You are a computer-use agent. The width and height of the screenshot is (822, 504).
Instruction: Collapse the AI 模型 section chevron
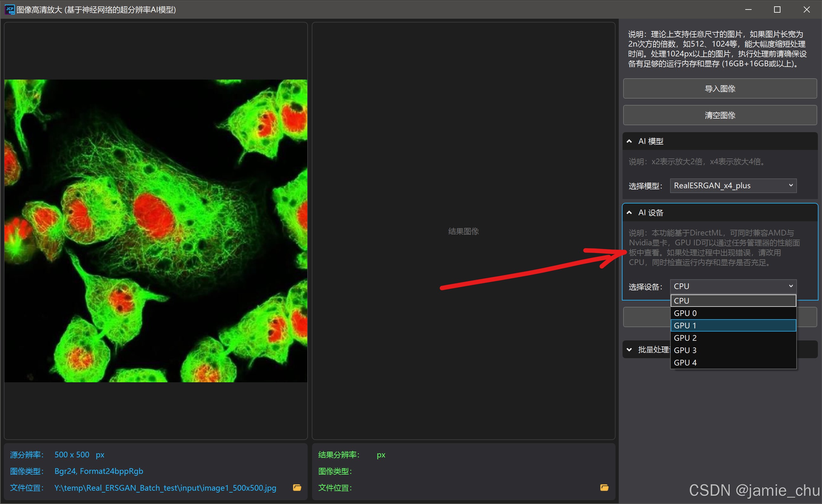pos(629,141)
